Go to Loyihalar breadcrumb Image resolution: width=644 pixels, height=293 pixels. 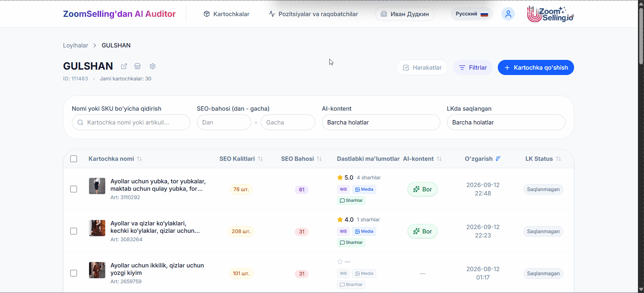coord(76,45)
